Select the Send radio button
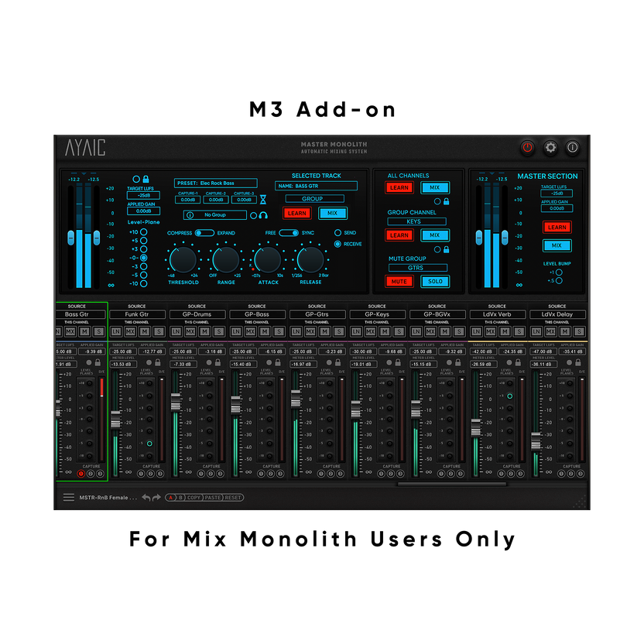 coord(338,233)
